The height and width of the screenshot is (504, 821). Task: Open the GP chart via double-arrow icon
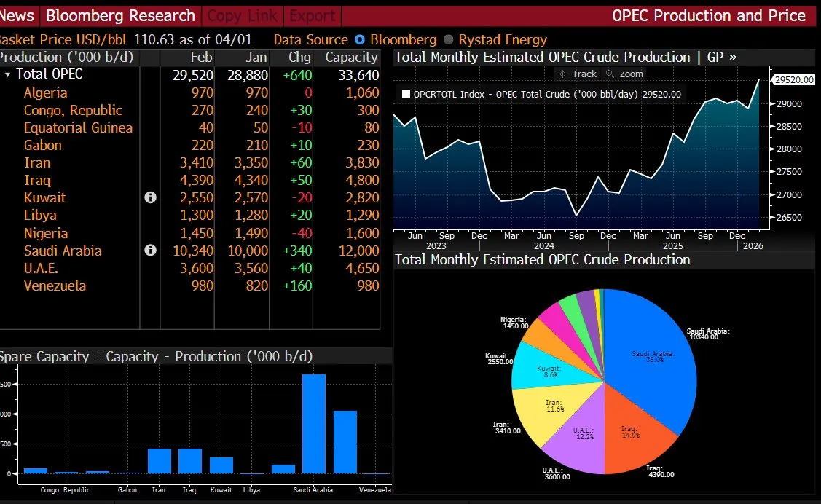[x=732, y=57]
